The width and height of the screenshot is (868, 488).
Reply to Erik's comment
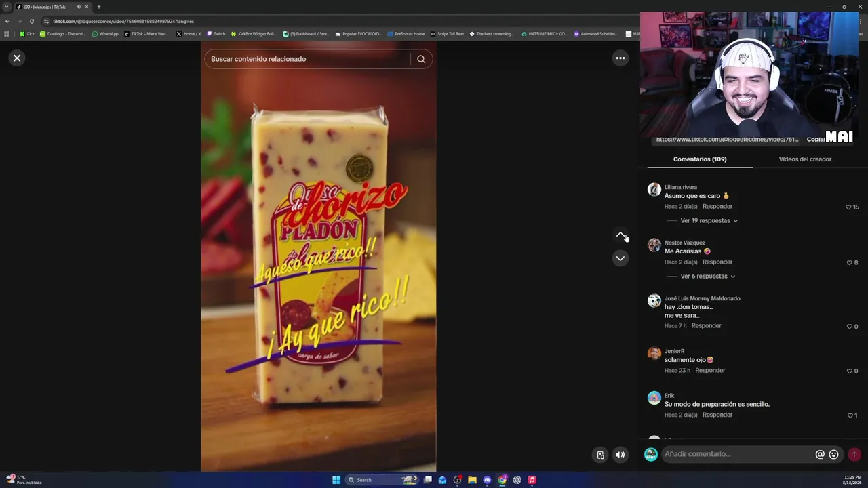[x=717, y=415]
